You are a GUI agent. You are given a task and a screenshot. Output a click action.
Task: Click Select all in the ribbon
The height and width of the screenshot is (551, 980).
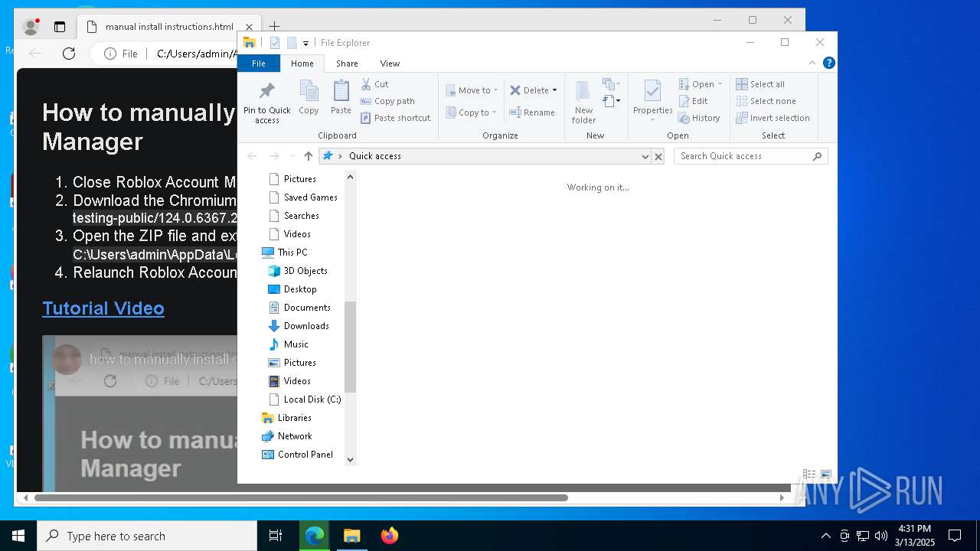tap(760, 84)
